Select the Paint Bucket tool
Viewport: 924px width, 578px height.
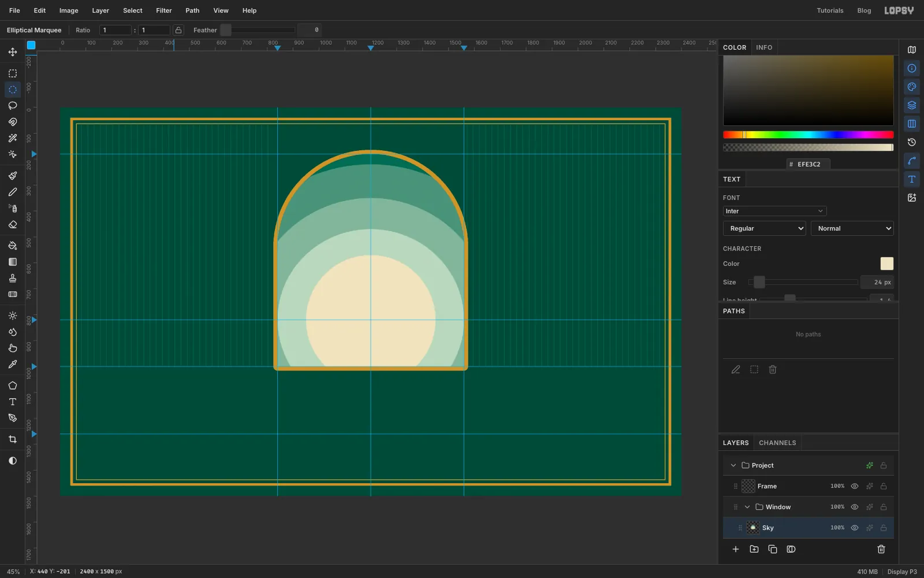coord(13,246)
